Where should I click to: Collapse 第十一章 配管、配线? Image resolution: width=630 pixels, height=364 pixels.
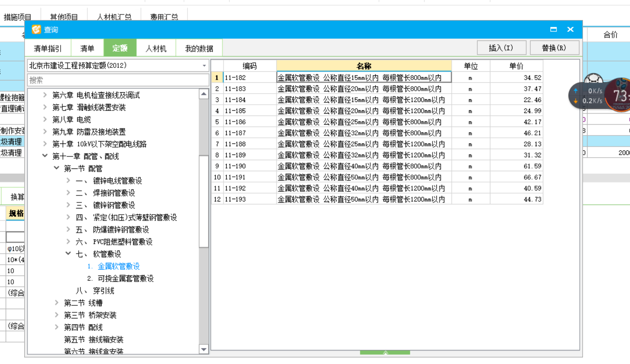pyautogui.click(x=45, y=156)
